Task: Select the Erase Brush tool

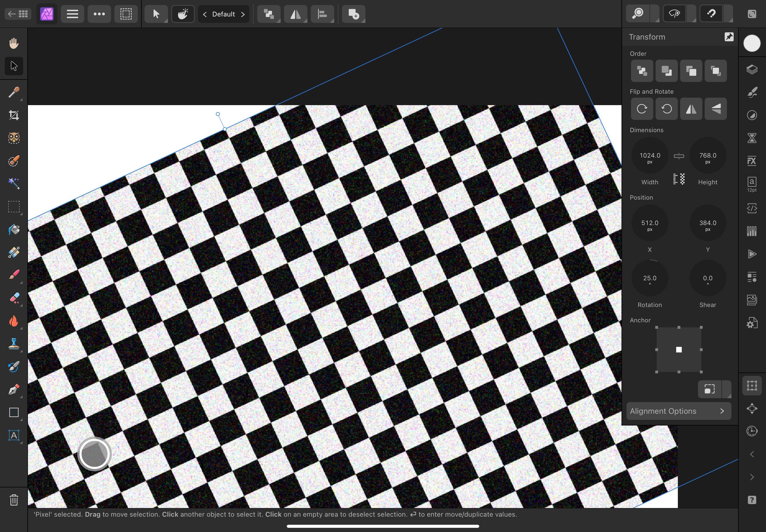Action: pos(14,298)
